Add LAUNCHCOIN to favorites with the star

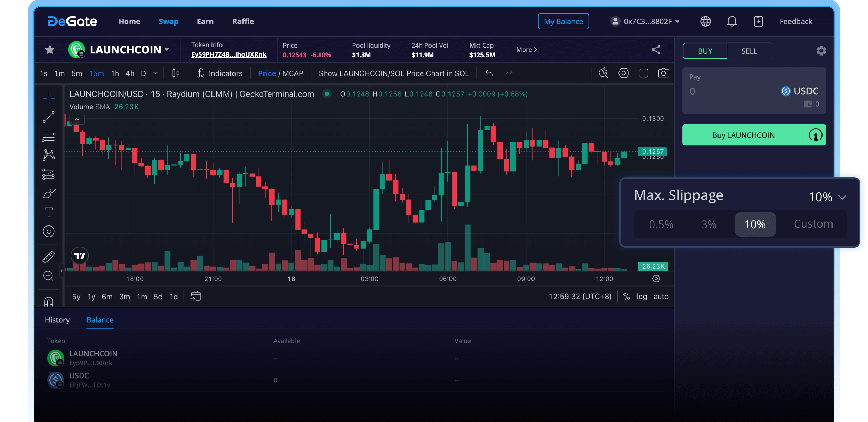[50, 50]
